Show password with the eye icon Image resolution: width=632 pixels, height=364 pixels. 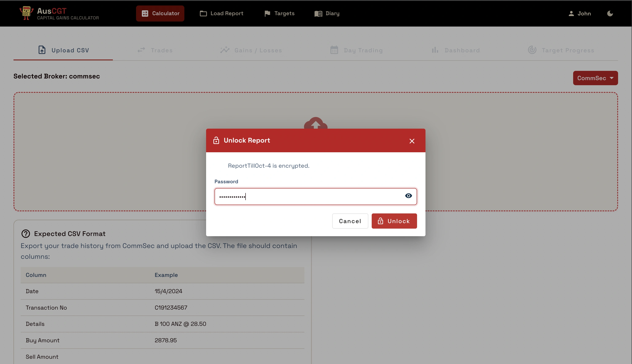[x=408, y=196]
